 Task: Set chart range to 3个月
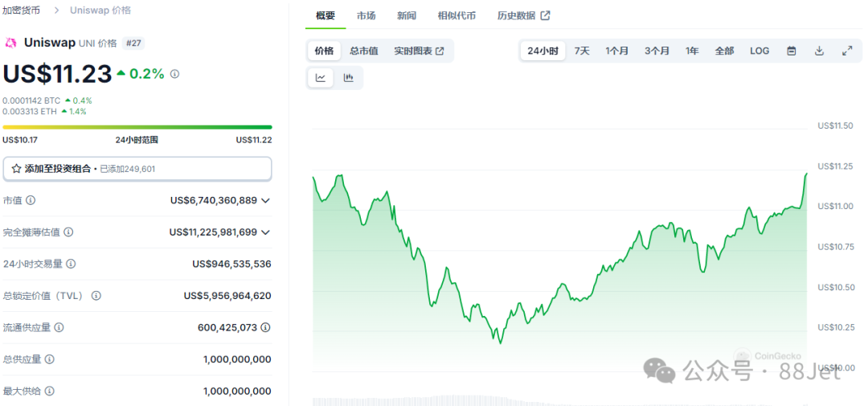[x=657, y=51]
